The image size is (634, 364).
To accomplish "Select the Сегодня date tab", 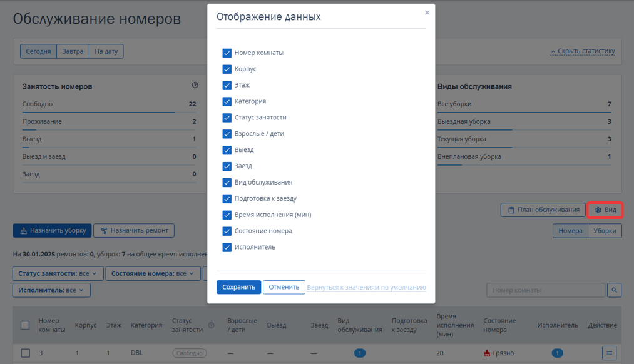I will point(38,51).
